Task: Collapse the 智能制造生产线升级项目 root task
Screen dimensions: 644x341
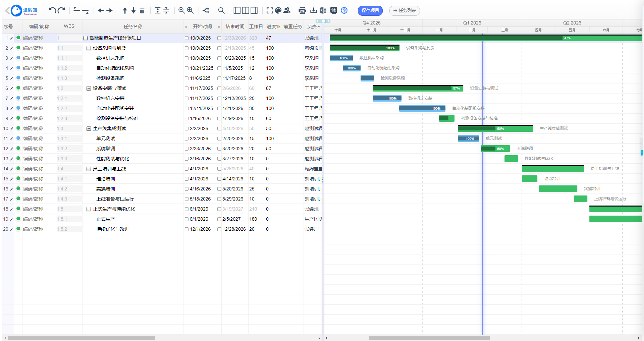Action: coord(85,38)
